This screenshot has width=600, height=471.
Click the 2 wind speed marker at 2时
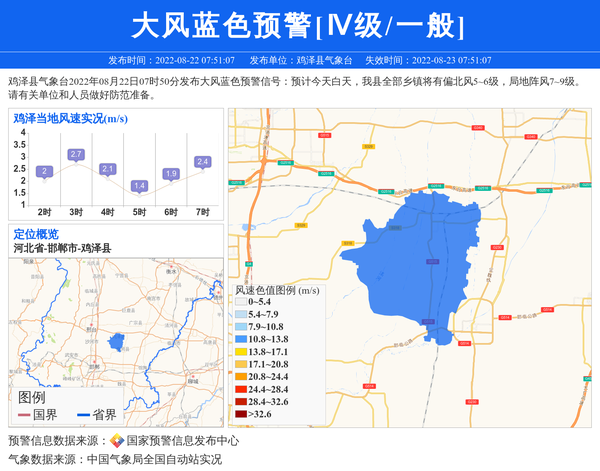(44, 171)
